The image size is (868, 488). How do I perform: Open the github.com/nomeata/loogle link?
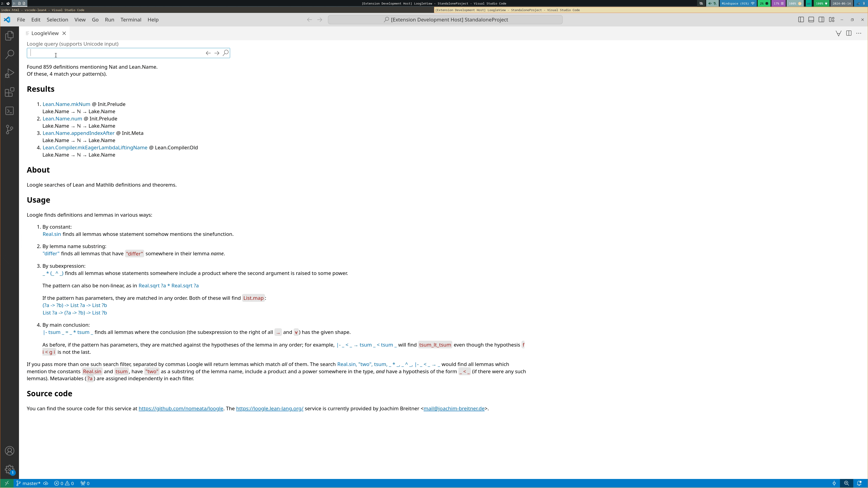(x=181, y=408)
